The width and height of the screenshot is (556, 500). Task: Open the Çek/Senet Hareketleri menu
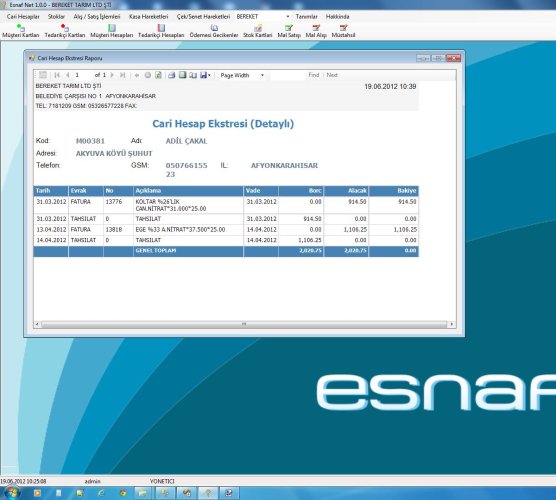(x=203, y=17)
